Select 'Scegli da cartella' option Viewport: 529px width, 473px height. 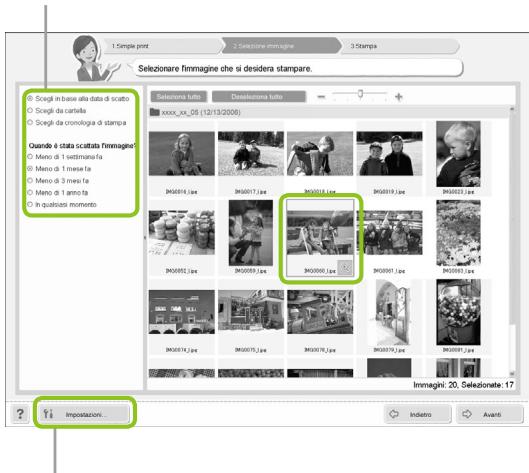click(x=56, y=111)
